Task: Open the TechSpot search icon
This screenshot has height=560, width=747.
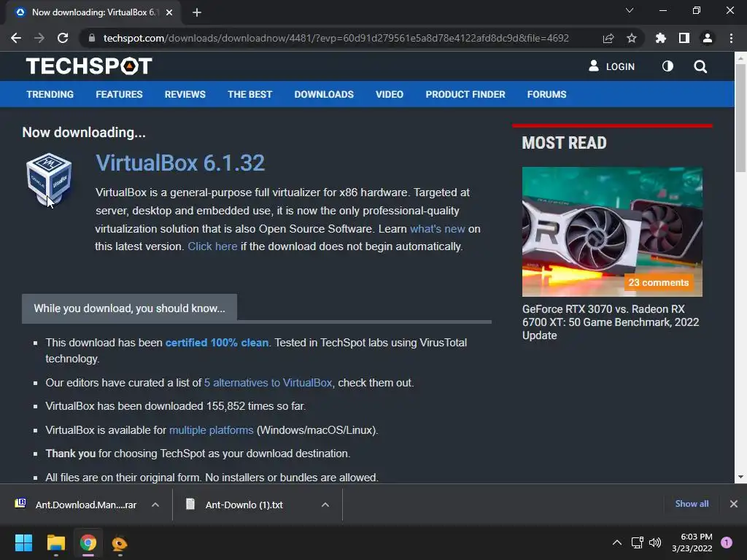Action: pos(700,66)
